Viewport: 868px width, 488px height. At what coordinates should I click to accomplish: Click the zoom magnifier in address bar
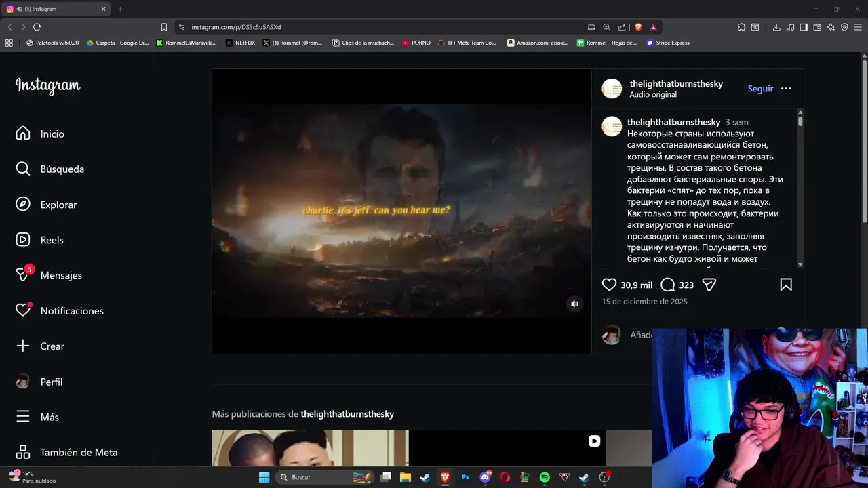607,27
